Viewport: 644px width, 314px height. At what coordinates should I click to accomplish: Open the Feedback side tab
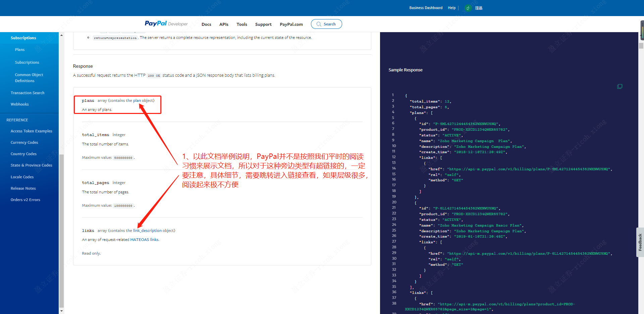coord(640,242)
